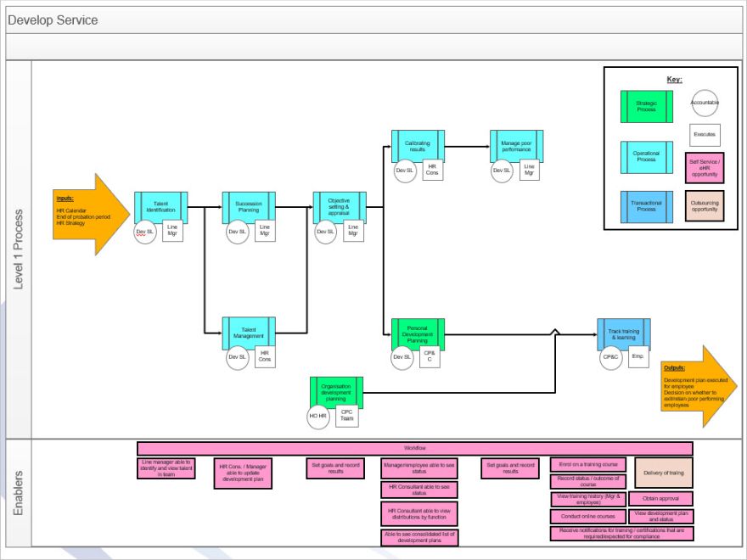Click the Enrol on a training course box

[x=587, y=463]
